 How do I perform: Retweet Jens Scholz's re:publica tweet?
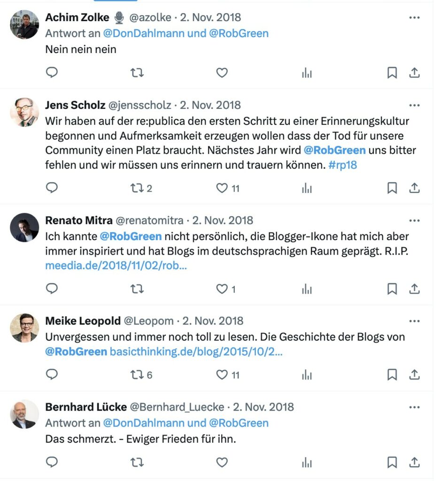pyautogui.click(x=137, y=188)
